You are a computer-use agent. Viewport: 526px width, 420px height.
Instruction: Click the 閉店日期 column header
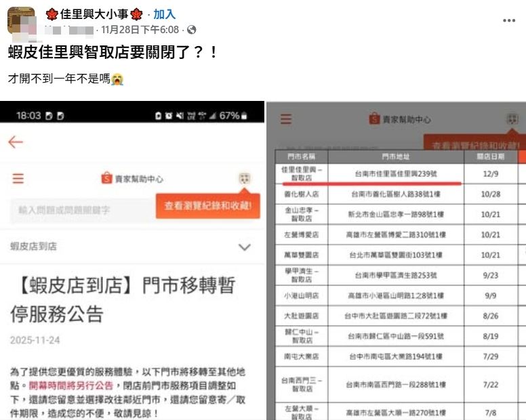coord(491,156)
